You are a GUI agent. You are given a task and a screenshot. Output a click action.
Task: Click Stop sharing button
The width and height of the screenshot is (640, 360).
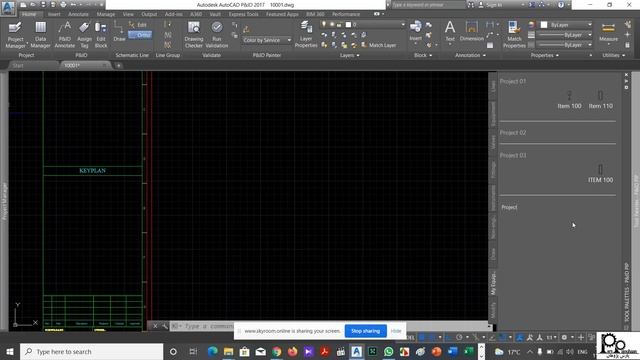pyautogui.click(x=365, y=331)
